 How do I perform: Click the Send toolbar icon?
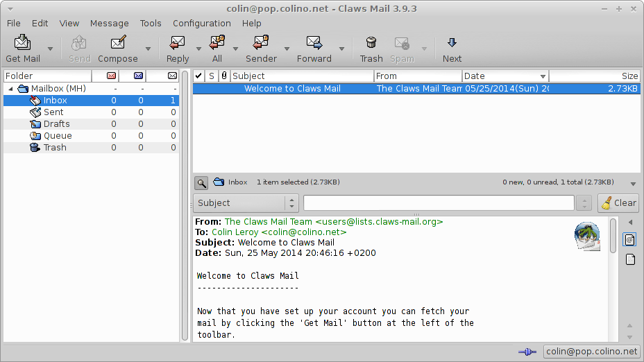79,43
